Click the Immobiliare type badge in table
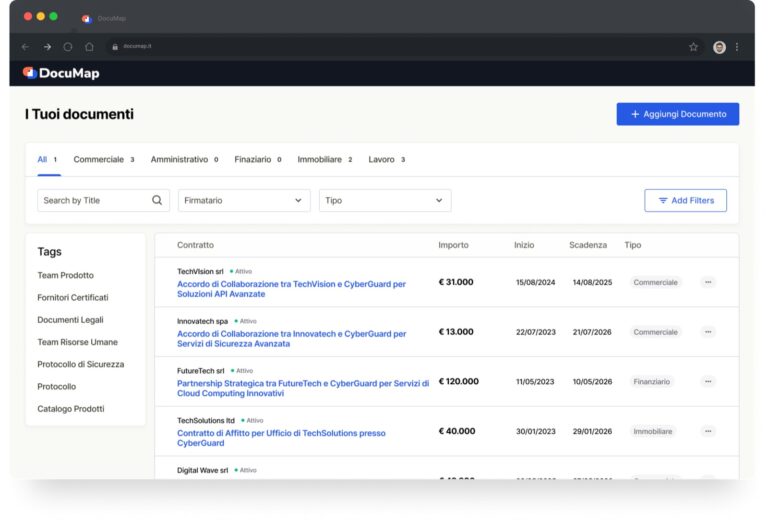Screen dimensions: 768x523 [x=652, y=431]
